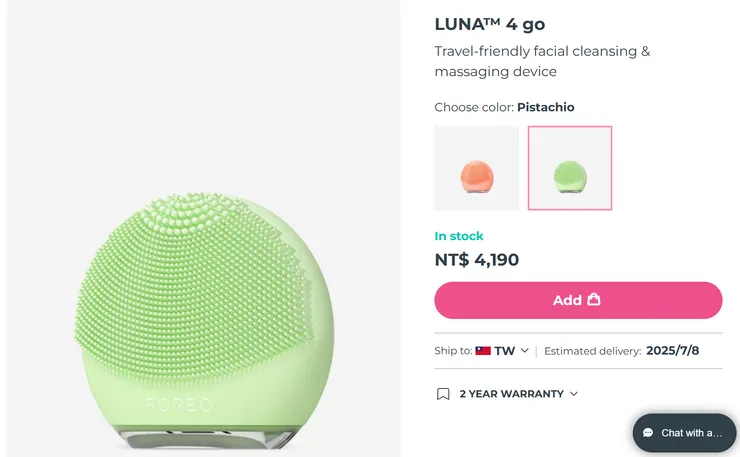Click the pink Add button

click(x=578, y=300)
